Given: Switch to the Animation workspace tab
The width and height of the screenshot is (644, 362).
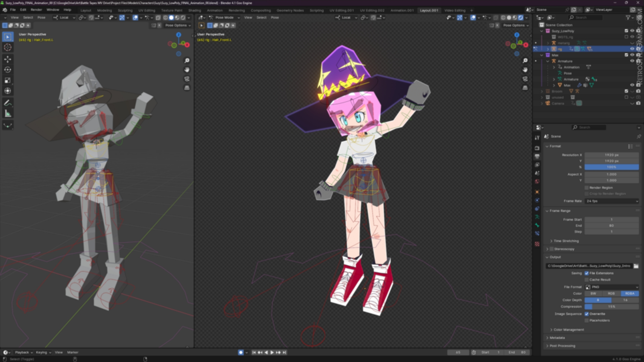Looking at the screenshot, I should (215, 10).
